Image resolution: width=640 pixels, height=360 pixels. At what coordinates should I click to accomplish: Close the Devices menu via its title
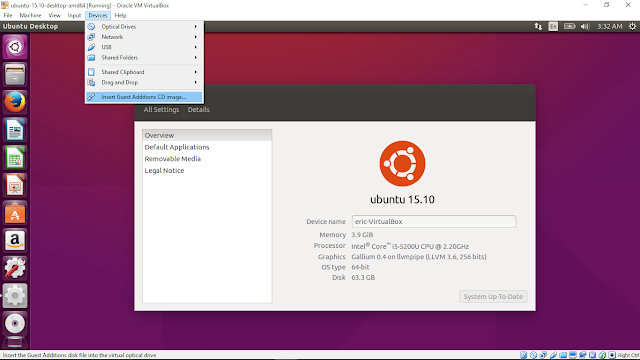(98, 16)
